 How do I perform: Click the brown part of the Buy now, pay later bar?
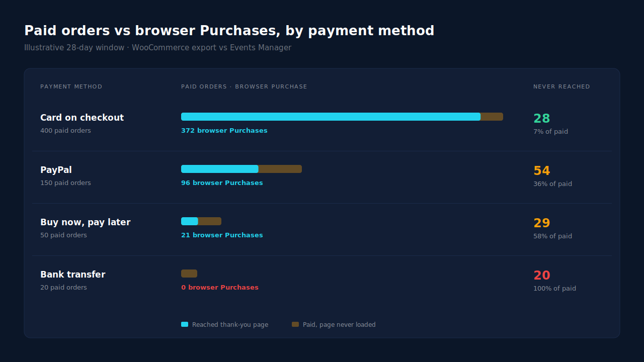coord(210,221)
